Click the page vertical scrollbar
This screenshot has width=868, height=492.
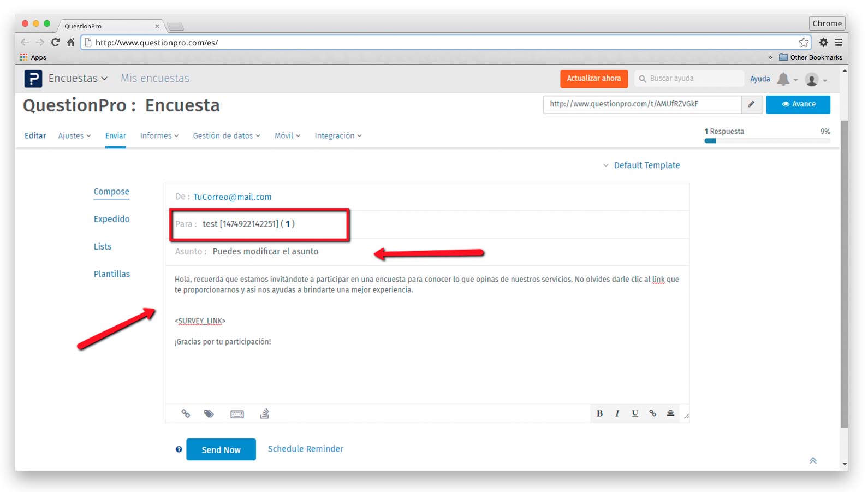845,273
